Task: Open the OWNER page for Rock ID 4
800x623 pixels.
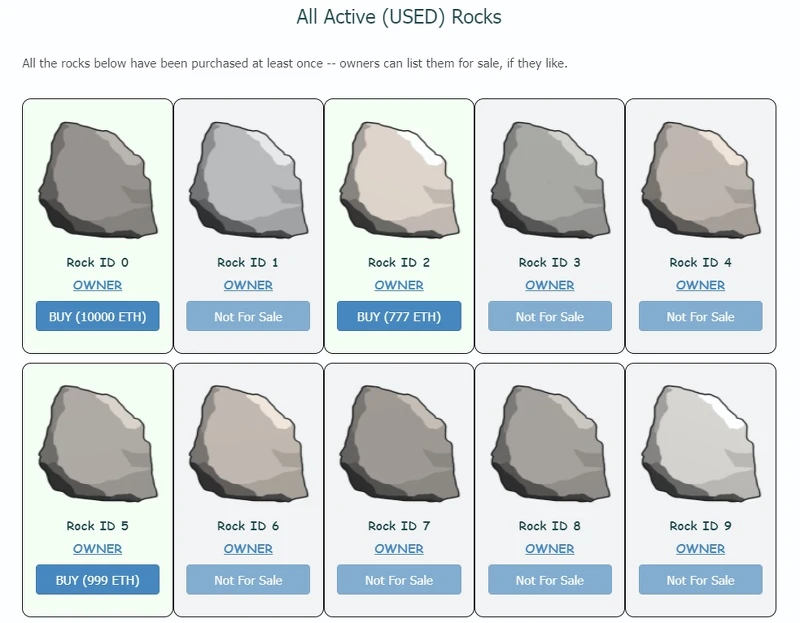Action: [700, 285]
